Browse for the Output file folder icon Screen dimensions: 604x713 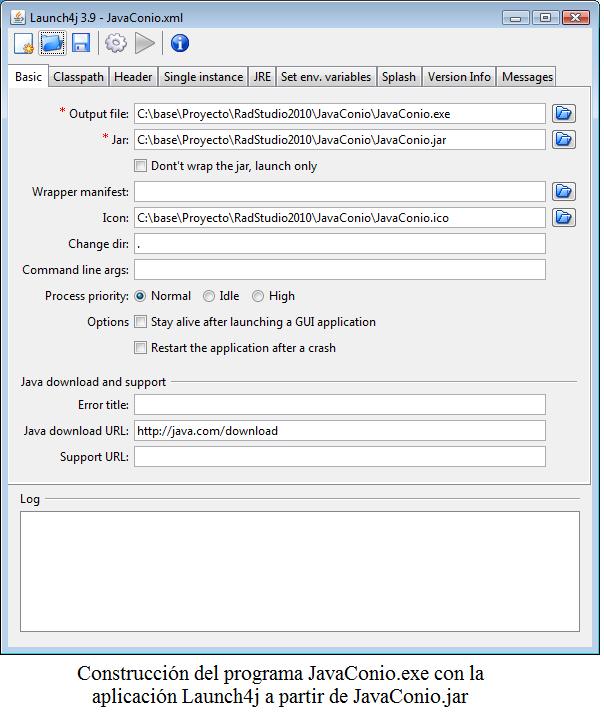click(564, 114)
